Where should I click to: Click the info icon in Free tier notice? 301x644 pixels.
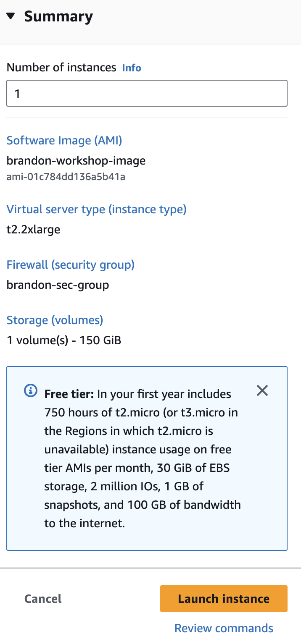[31, 391]
